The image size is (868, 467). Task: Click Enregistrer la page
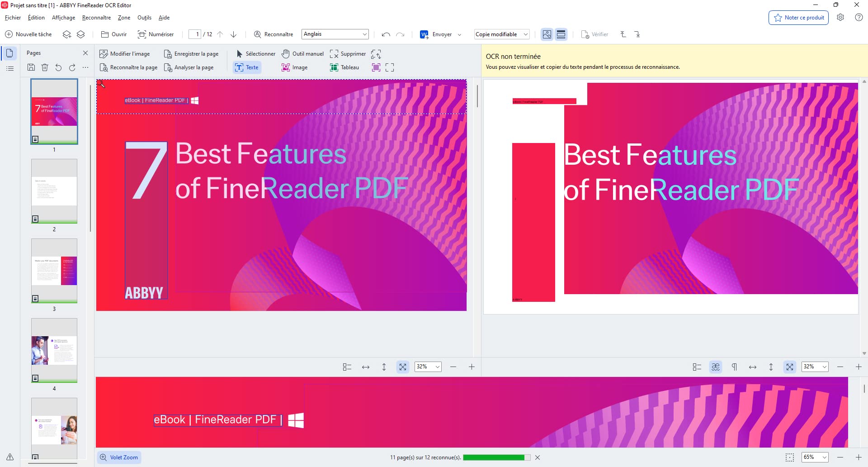[191, 54]
